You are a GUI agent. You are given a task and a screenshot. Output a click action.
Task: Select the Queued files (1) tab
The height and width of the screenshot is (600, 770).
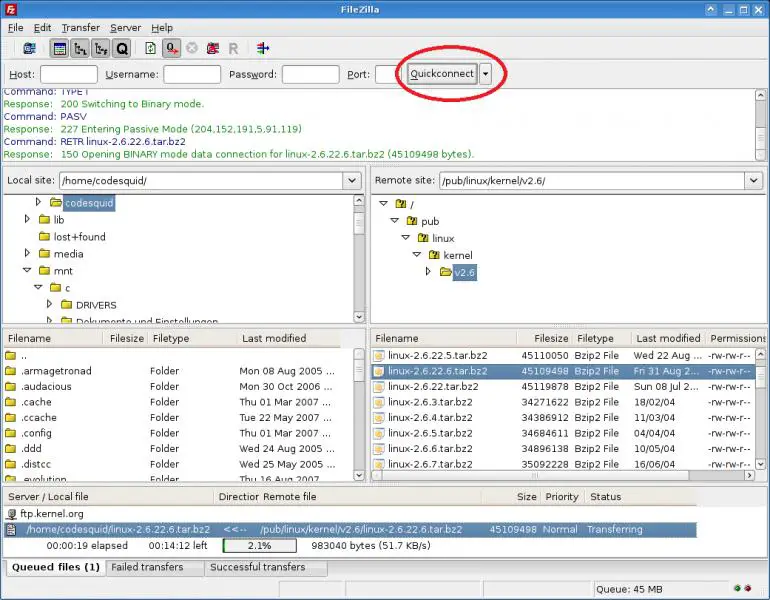click(x=55, y=568)
